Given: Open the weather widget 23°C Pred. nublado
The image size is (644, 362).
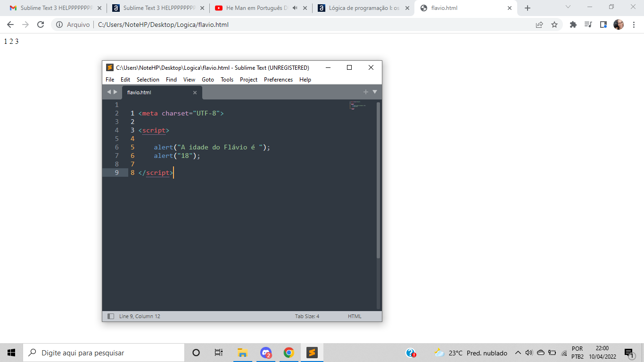Looking at the screenshot, I should [x=471, y=353].
